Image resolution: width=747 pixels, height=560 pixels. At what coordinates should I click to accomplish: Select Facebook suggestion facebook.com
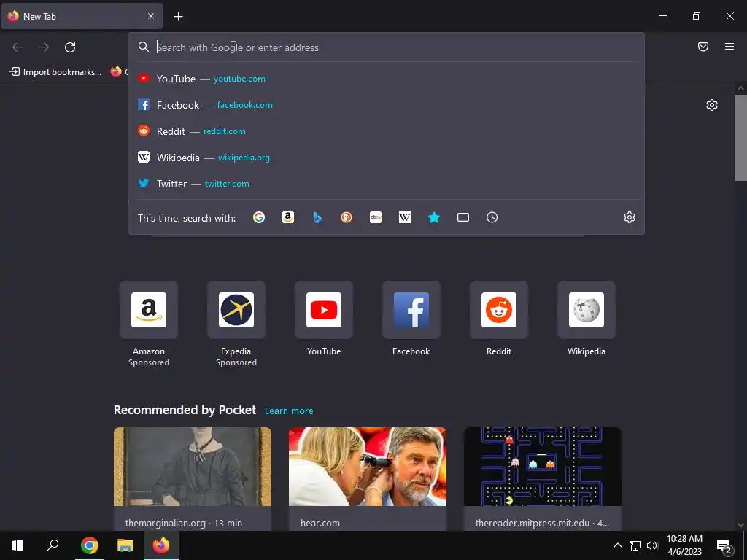click(387, 105)
